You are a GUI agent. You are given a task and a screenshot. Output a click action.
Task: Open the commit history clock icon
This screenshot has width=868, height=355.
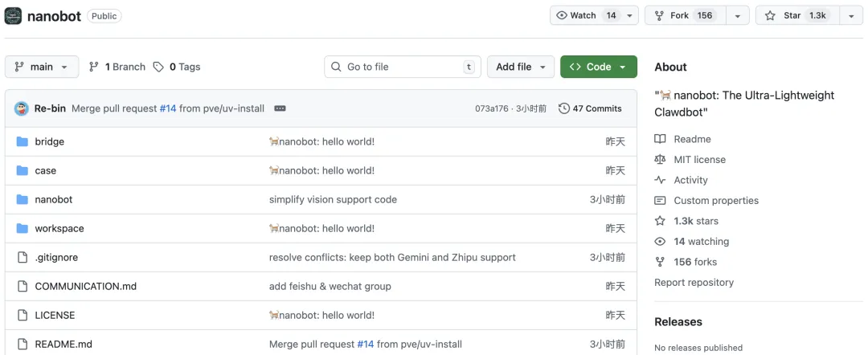(x=564, y=108)
